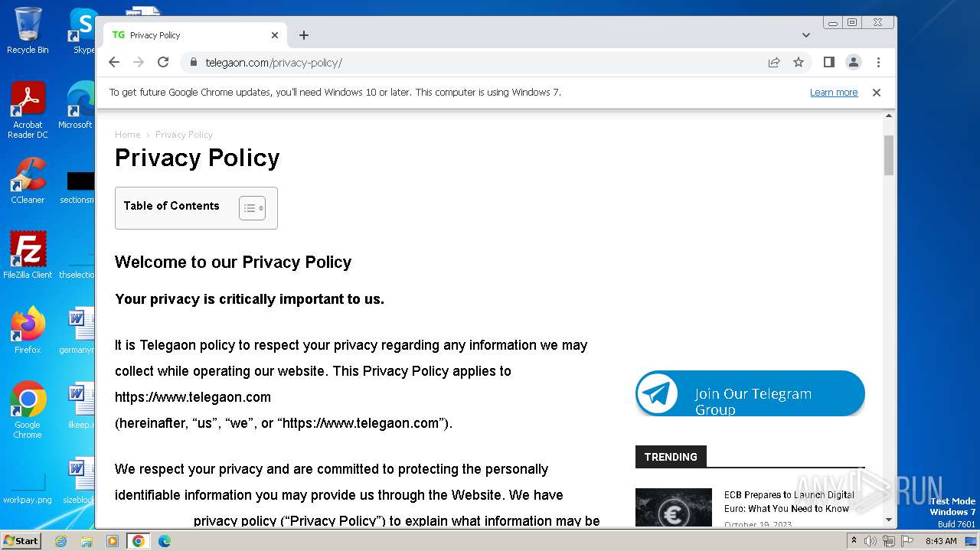Go back using Chrome's back arrow
Image resolution: width=980 pixels, height=551 pixels.
tap(114, 63)
